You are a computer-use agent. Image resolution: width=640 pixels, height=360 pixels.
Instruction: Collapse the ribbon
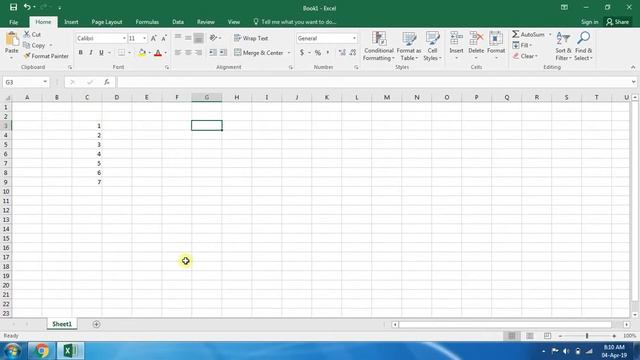coord(633,67)
